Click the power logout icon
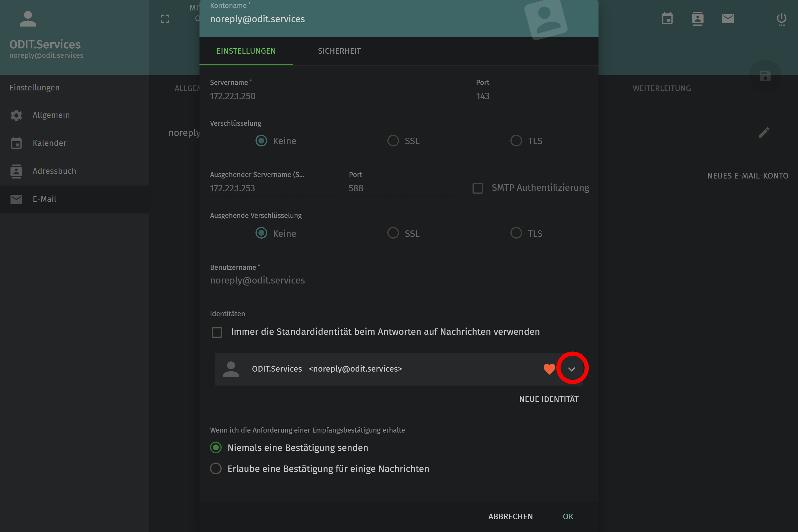Viewport: 798px width, 532px height. [781, 19]
